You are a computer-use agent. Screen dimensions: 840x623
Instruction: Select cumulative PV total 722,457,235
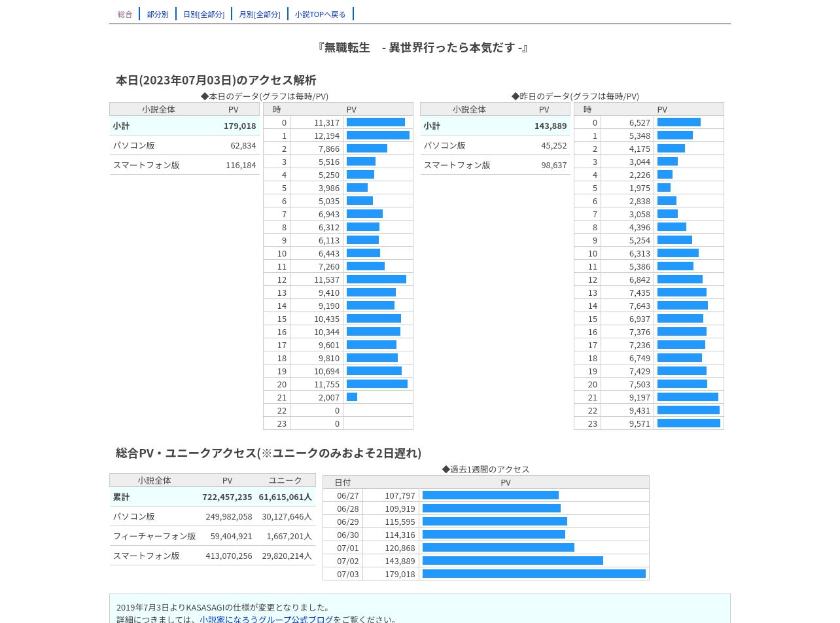click(x=227, y=497)
